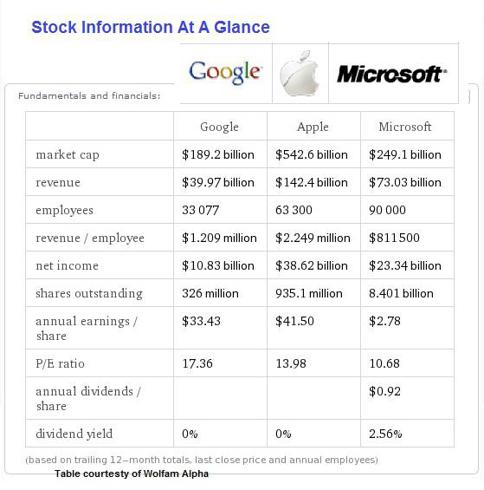The image size is (484, 490).
Task: Click the P/E ratio row label
Action: tap(60, 363)
